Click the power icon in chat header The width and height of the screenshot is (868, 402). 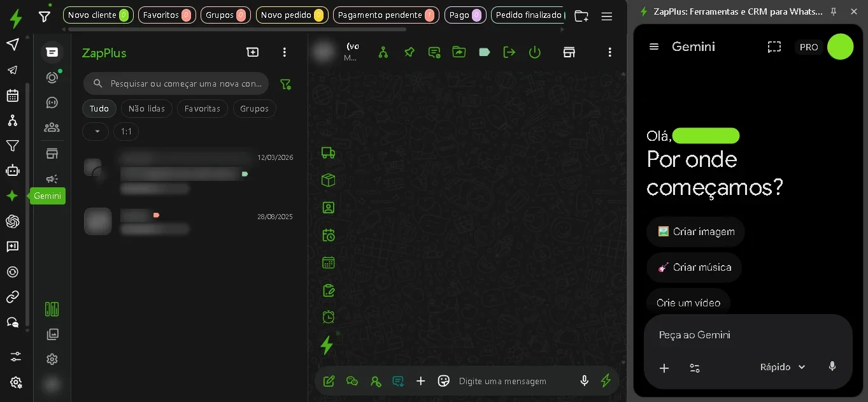pyautogui.click(x=535, y=52)
